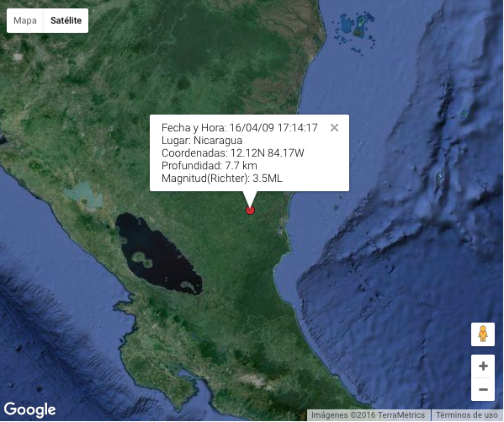Screen dimensions: 504x422
Task: Close the earthquake info popup
Action: [334, 128]
